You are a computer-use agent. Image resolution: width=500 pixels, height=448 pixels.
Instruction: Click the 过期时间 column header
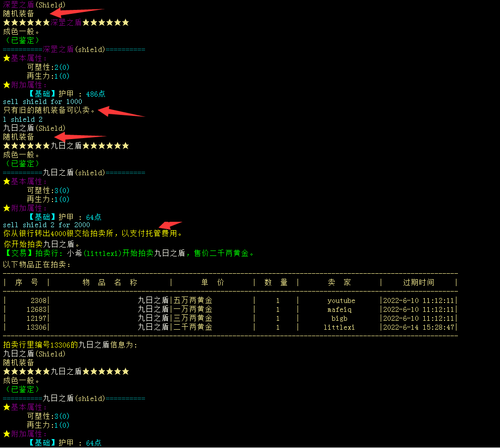click(418, 282)
